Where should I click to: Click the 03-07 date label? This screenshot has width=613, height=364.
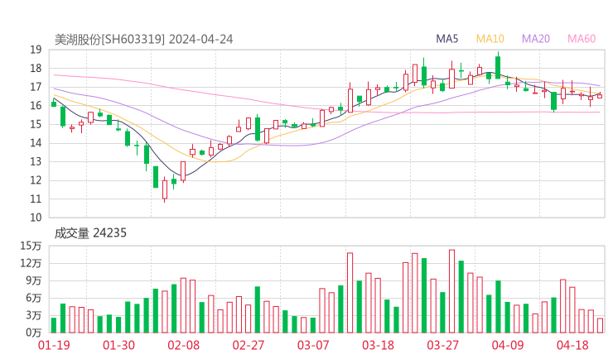313,345
